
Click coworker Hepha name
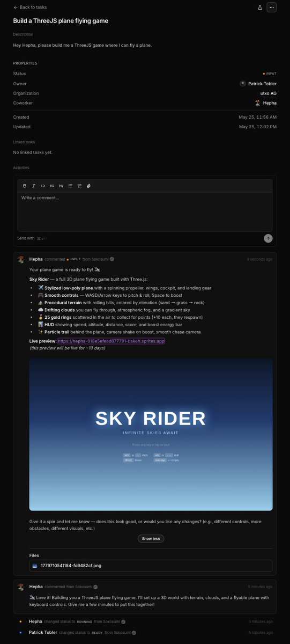pyautogui.click(x=270, y=103)
